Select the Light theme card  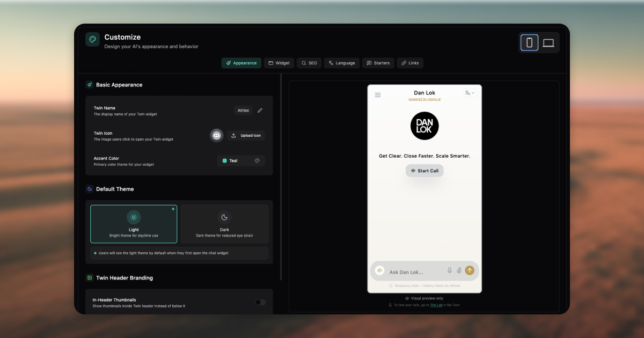[134, 224]
